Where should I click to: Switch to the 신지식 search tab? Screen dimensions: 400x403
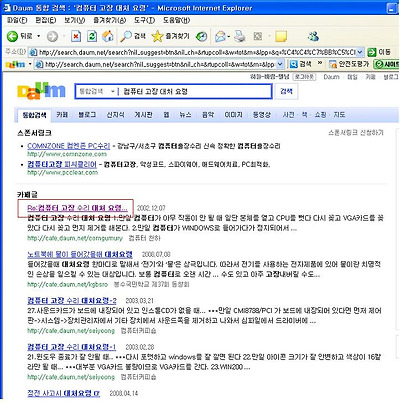[x=115, y=115]
